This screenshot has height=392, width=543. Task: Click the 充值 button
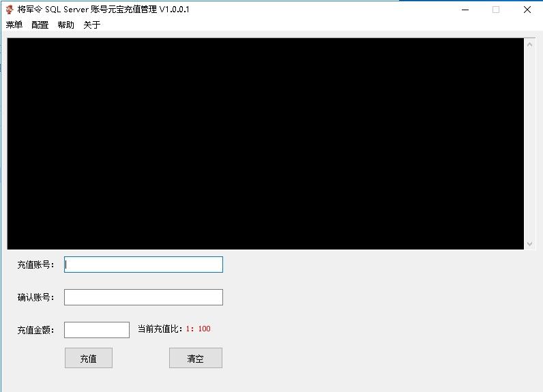pos(89,358)
